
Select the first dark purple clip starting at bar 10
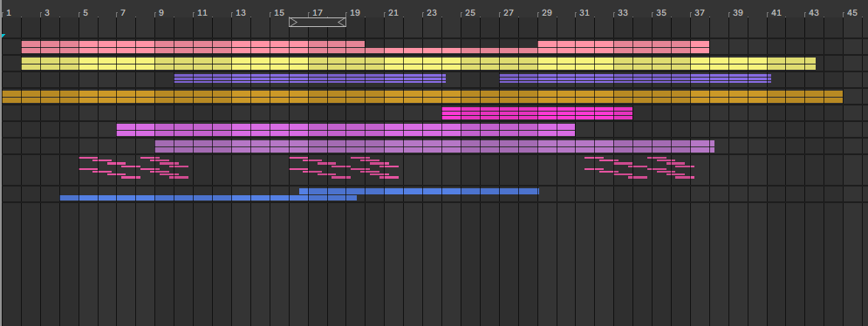click(x=310, y=78)
